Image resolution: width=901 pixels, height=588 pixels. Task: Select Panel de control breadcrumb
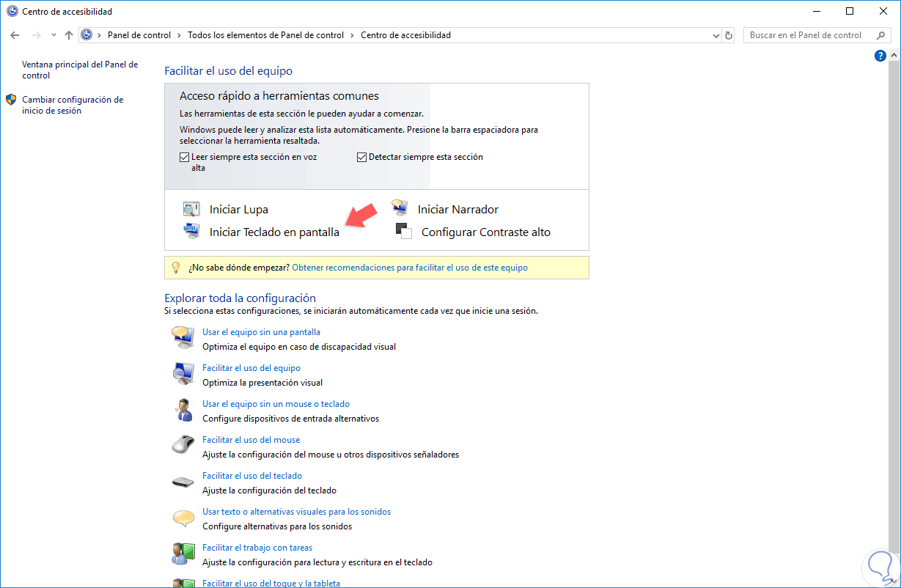click(x=139, y=35)
